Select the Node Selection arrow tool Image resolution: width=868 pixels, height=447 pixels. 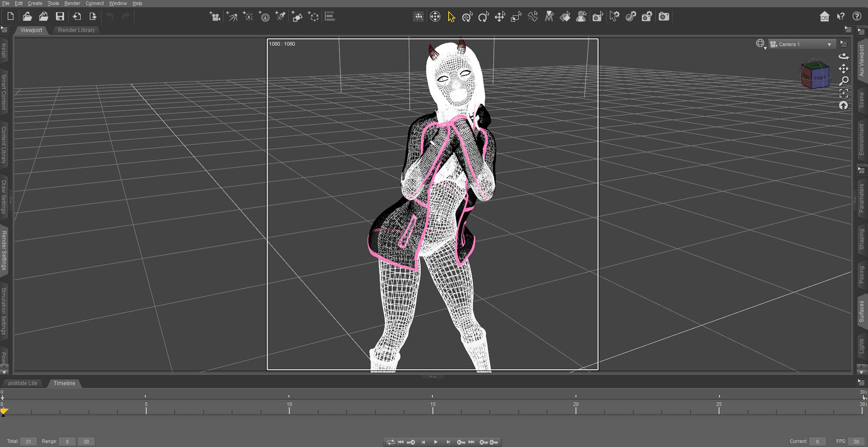point(451,17)
